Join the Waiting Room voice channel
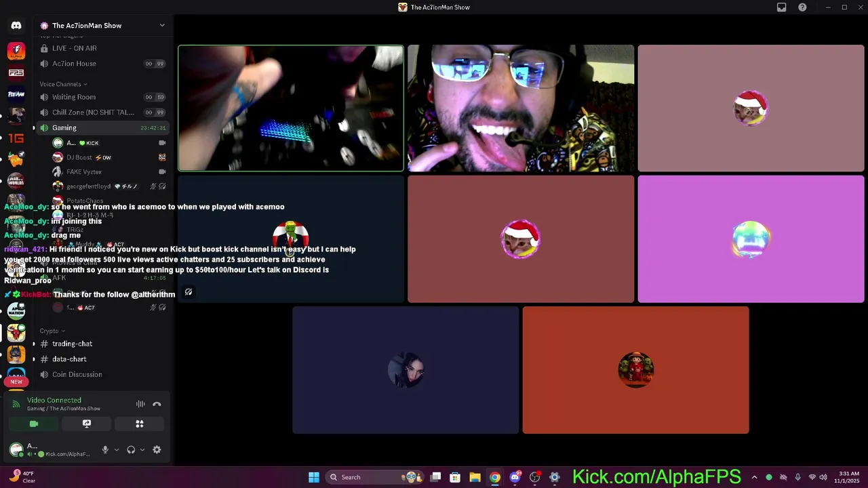Viewport: 868px width, 488px height. (102, 97)
